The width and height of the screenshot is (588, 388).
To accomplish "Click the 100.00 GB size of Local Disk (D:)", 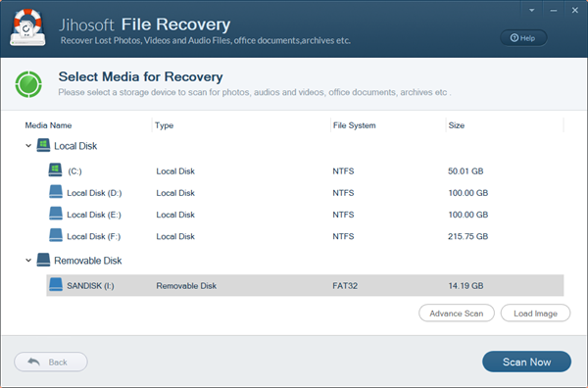I will [468, 193].
